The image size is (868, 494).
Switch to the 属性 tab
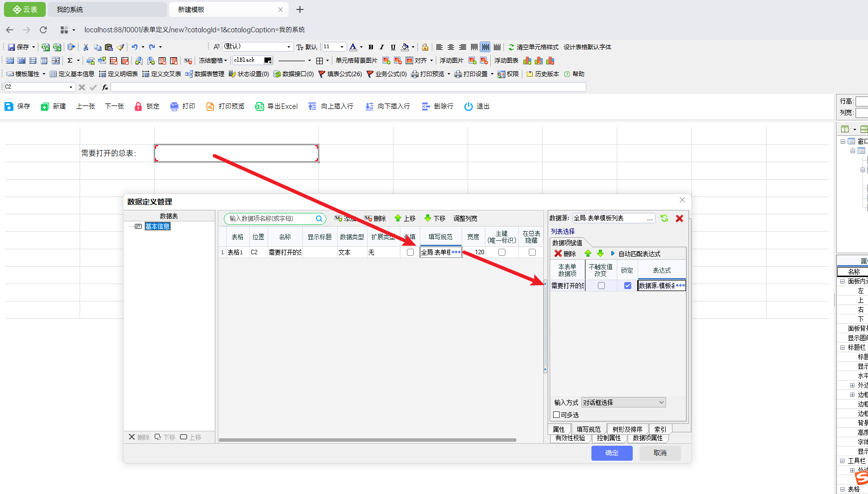tap(559, 429)
